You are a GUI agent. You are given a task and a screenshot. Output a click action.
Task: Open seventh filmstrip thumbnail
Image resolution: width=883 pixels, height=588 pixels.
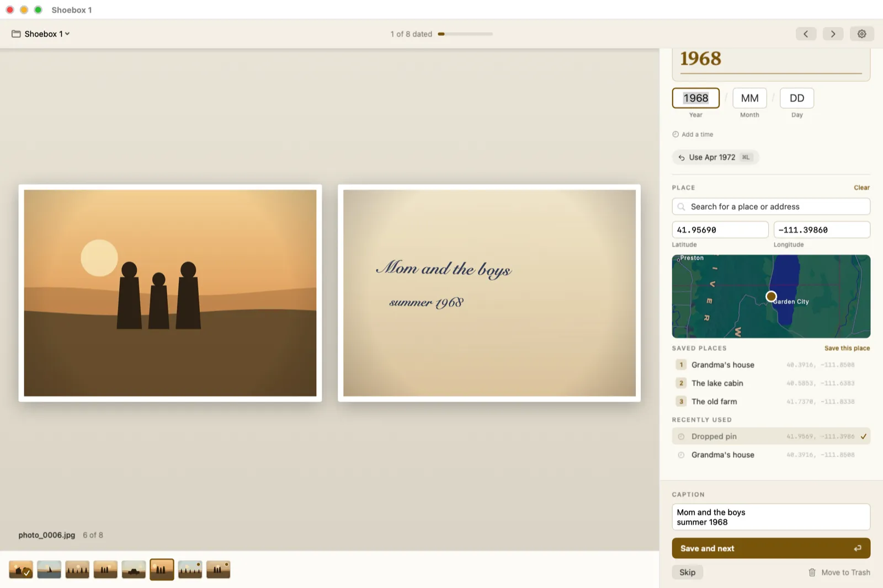pyautogui.click(x=190, y=570)
